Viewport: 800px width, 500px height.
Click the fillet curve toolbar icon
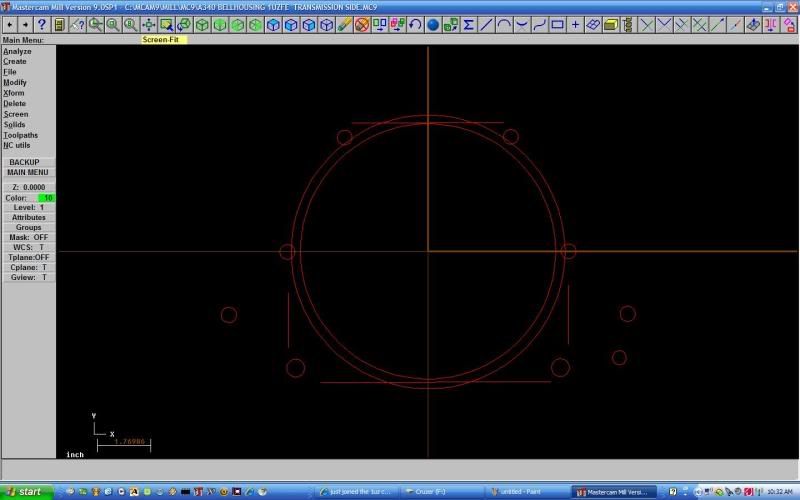click(x=522, y=24)
